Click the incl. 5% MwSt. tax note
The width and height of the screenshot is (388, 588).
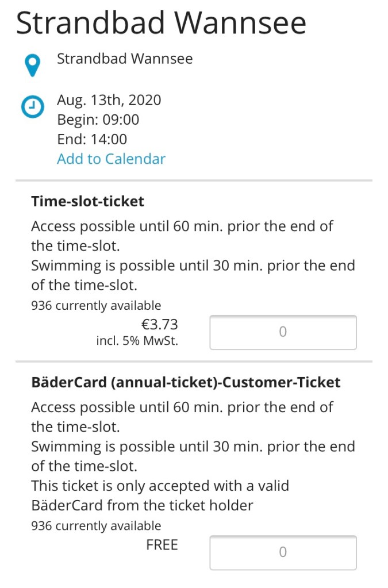pyautogui.click(x=137, y=340)
